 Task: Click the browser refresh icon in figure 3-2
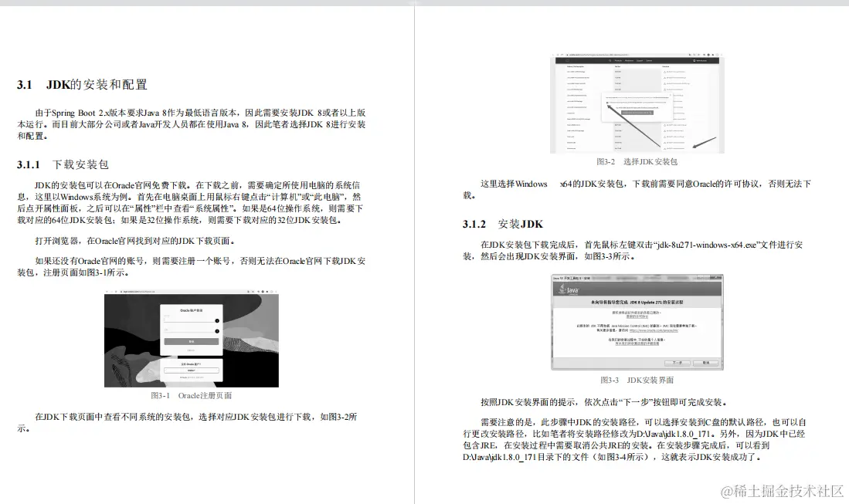(562, 54)
